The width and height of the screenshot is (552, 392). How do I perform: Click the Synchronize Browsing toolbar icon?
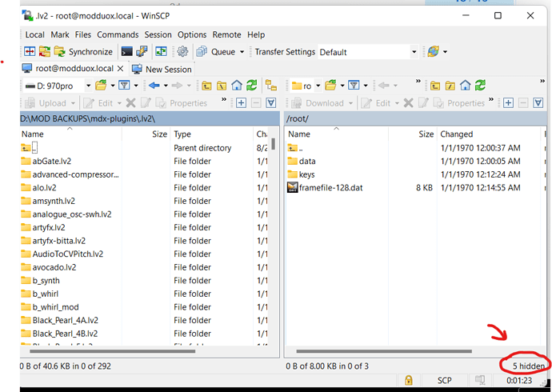(x=161, y=52)
